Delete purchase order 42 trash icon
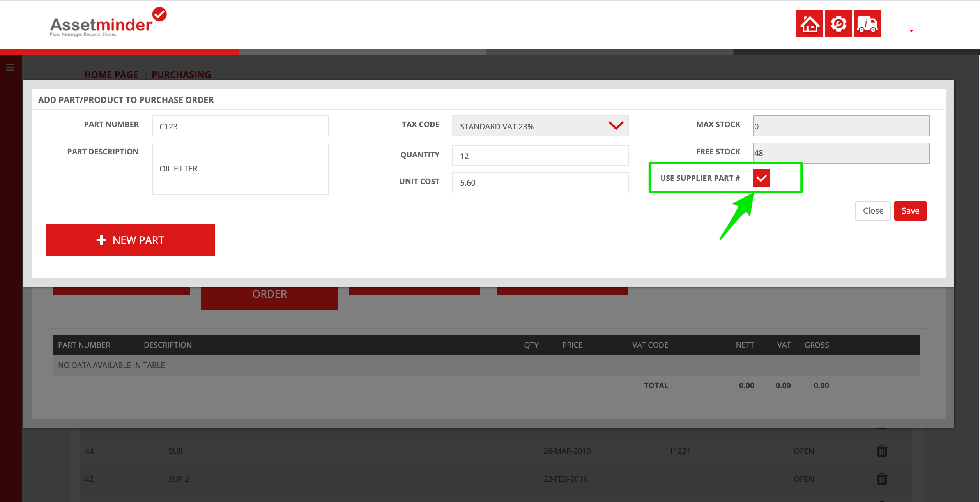The image size is (980, 502). point(882,479)
